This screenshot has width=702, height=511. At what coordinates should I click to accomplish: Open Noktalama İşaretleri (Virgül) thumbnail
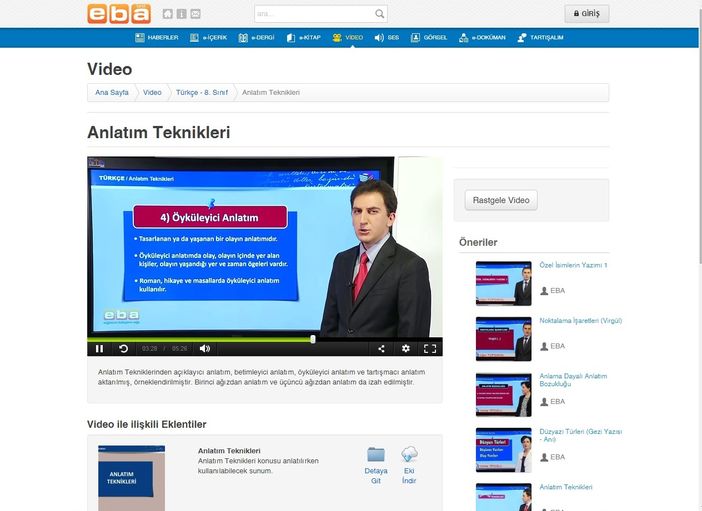[504, 339]
